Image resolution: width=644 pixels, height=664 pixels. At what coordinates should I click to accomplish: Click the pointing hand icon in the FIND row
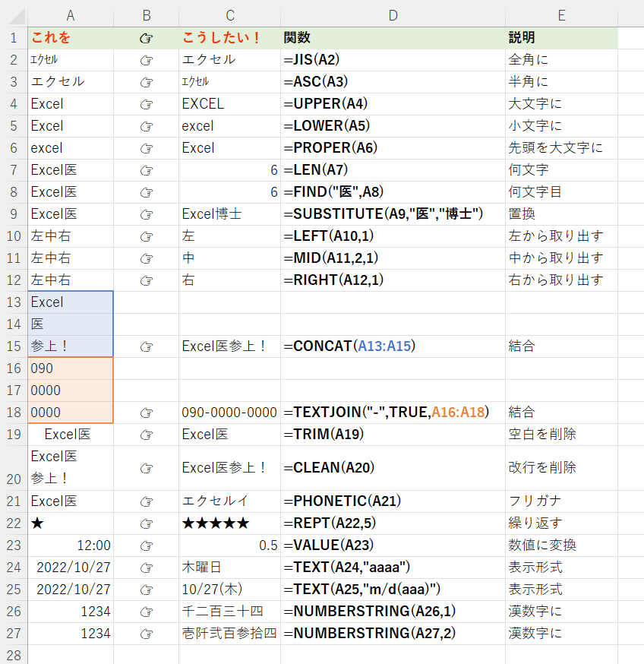(x=146, y=192)
